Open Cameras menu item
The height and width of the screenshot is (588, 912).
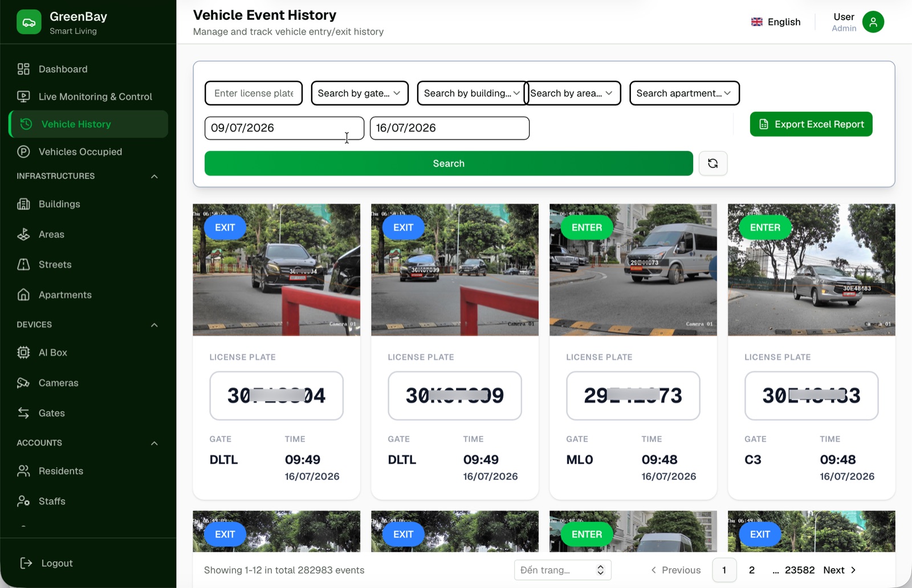pos(88,382)
